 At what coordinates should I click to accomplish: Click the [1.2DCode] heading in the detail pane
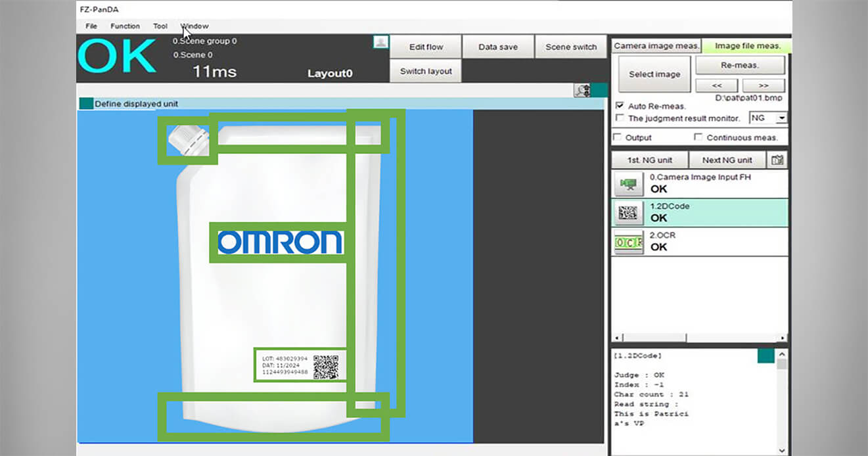(637, 355)
